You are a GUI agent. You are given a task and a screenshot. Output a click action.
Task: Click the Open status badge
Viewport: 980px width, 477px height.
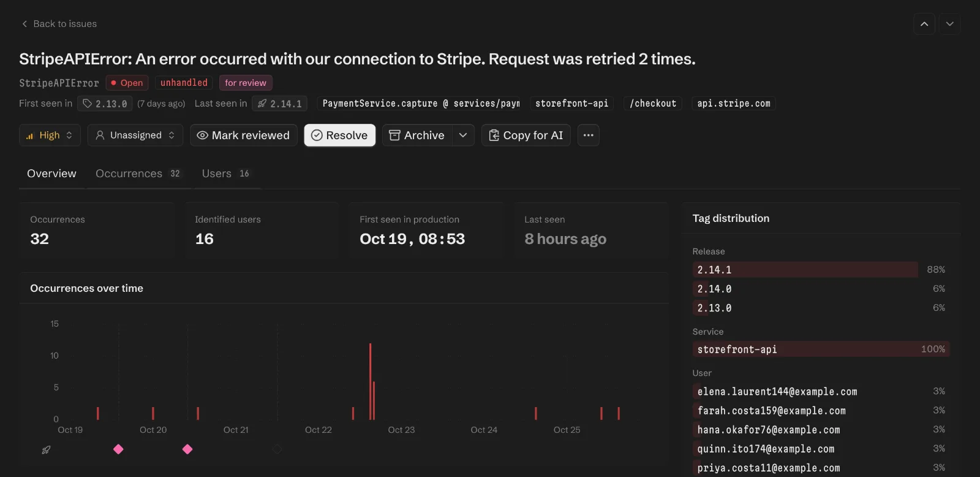(127, 83)
